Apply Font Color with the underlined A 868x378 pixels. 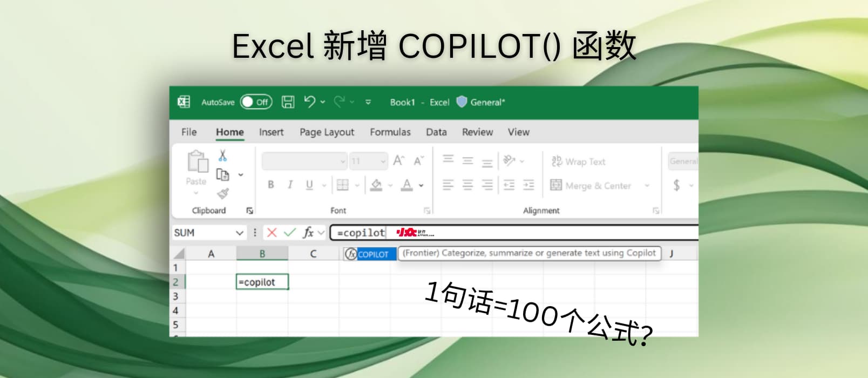coord(407,185)
